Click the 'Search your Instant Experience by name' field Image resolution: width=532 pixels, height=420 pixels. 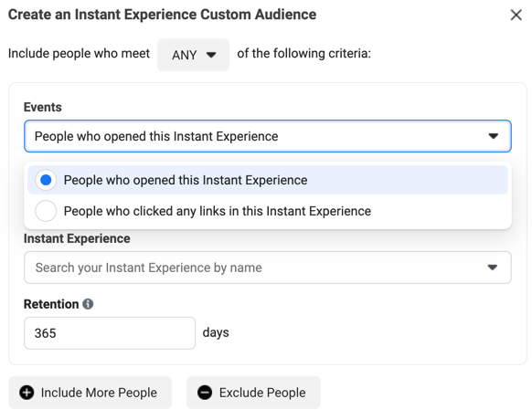149,268
